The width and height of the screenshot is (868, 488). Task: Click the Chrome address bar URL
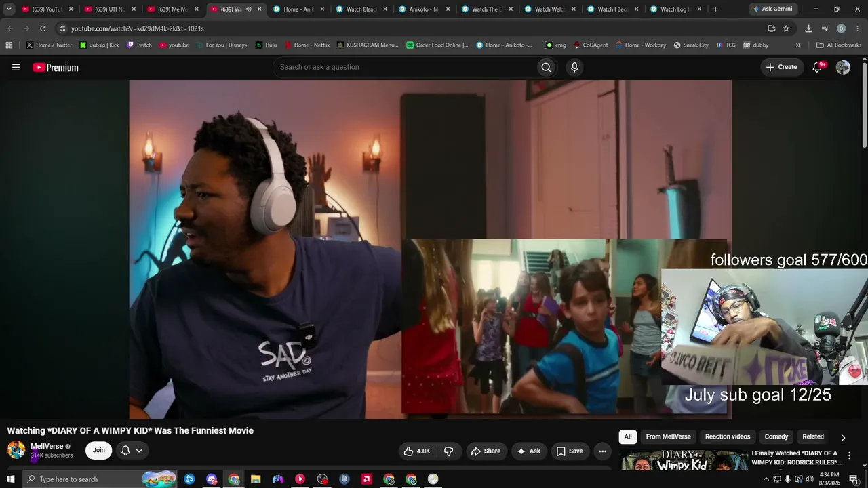point(138,28)
